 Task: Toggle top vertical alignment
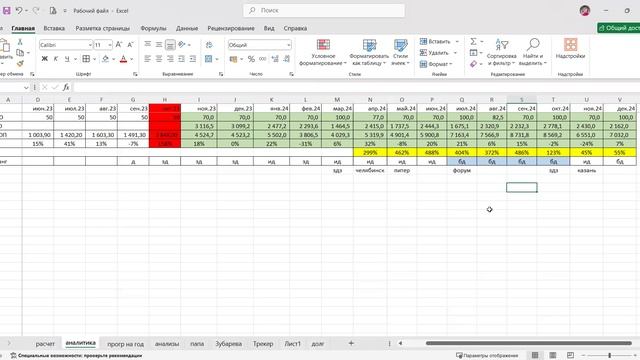(148, 44)
